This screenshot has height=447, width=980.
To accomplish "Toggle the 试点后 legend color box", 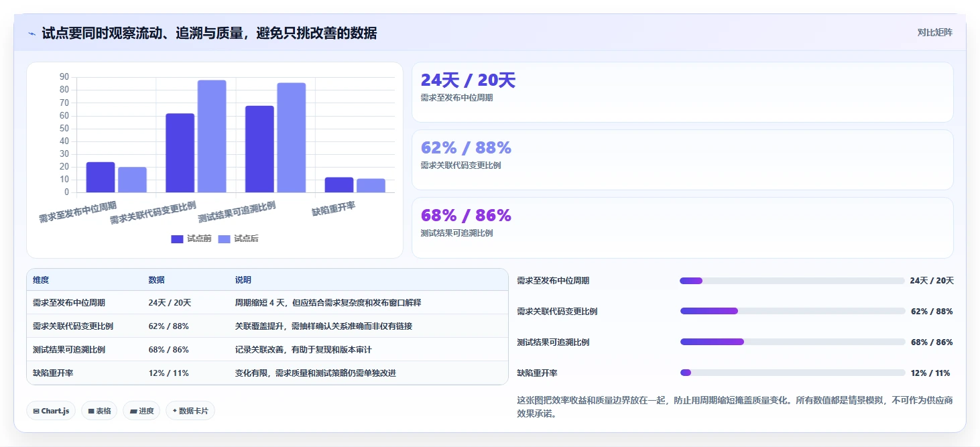I will (225, 239).
